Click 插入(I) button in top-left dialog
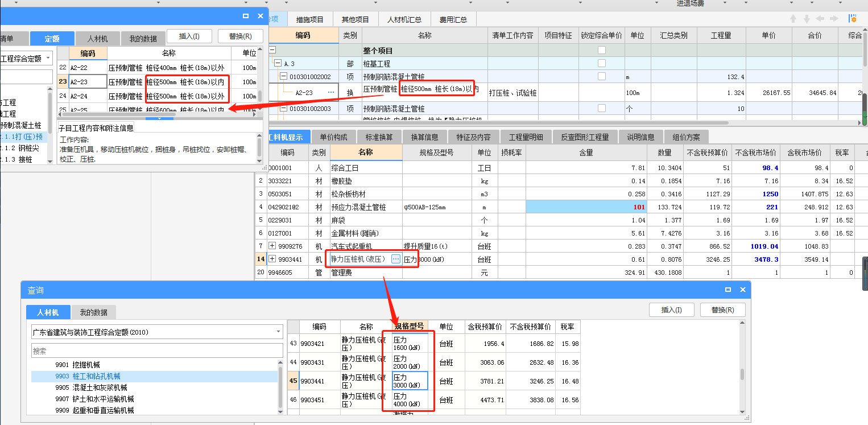This screenshot has height=425, width=868. [x=189, y=36]
